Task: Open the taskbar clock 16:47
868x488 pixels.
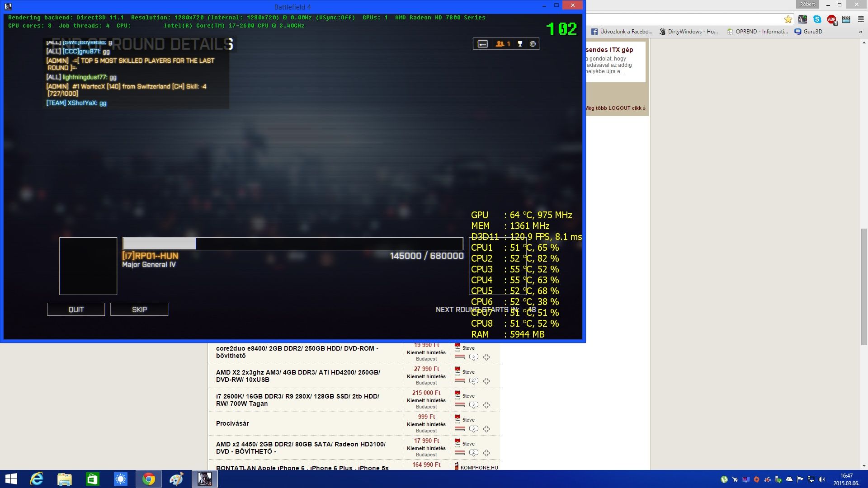Action: point(846,479)
